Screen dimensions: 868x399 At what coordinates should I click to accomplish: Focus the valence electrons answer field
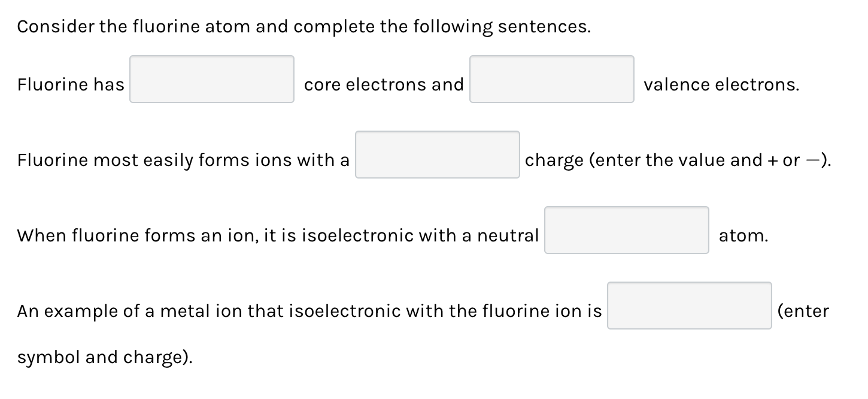pyautogui.click(x=551, y=79)
